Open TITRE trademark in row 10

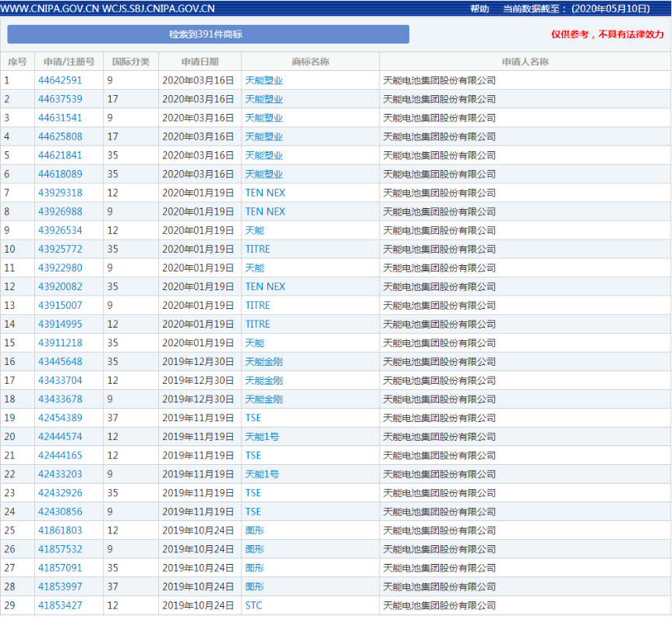257,249
